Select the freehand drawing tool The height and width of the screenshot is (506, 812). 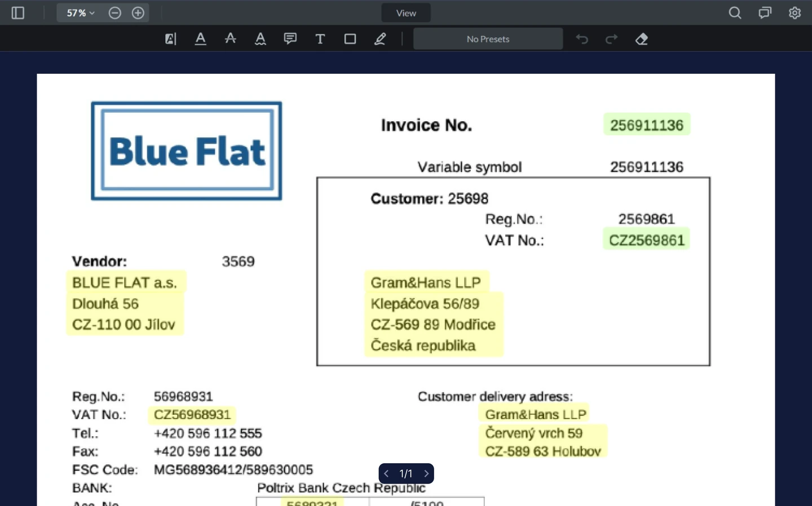tap(380, 39)
